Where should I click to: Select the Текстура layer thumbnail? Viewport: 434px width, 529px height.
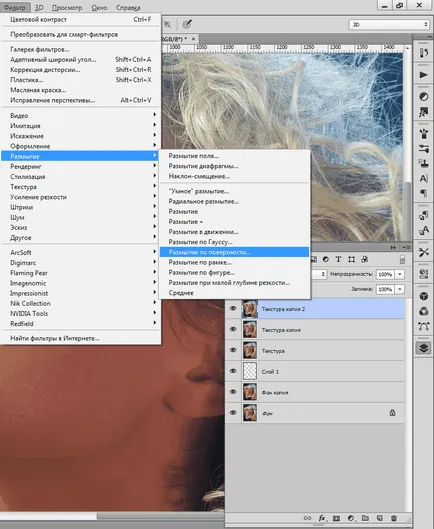pyautogui.click(x=250, y=350)
